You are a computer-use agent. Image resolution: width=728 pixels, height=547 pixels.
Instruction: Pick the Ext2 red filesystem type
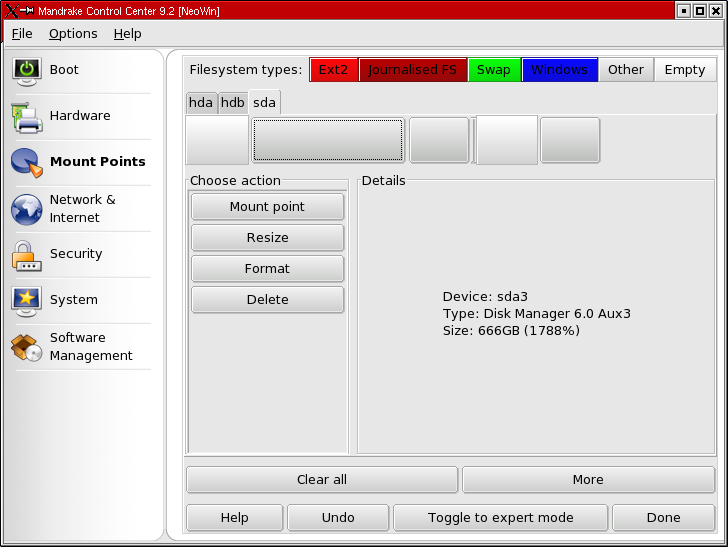[333, 70]
